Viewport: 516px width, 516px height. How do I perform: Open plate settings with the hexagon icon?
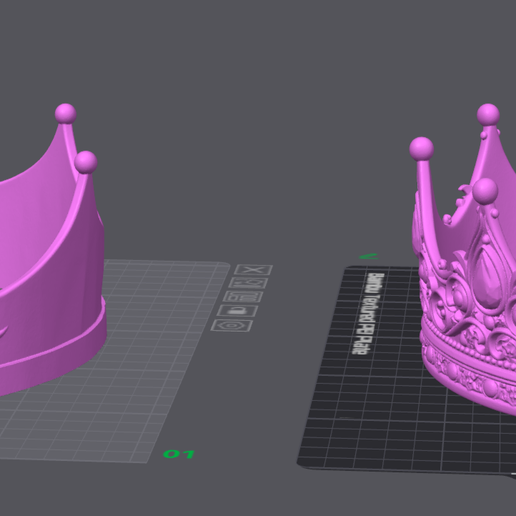click(232, 325)
